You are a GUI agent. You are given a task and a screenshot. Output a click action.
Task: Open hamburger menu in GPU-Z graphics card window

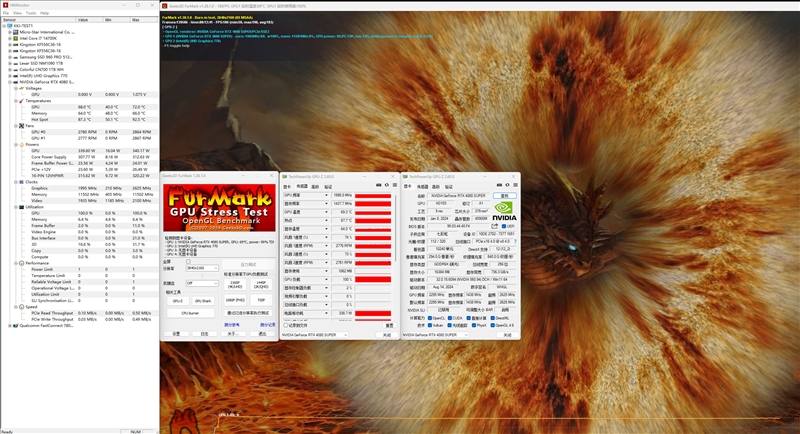pyautogui.click(x=515, y=185)
